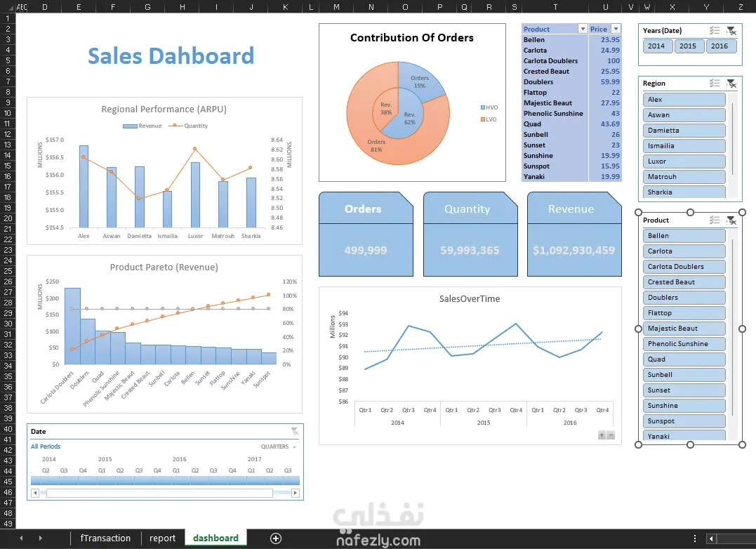The width and height of the screenshot is (756, 549).
Task: Click the Date timeline horizontal scrollbar thumb
Action: pos(159,493)
